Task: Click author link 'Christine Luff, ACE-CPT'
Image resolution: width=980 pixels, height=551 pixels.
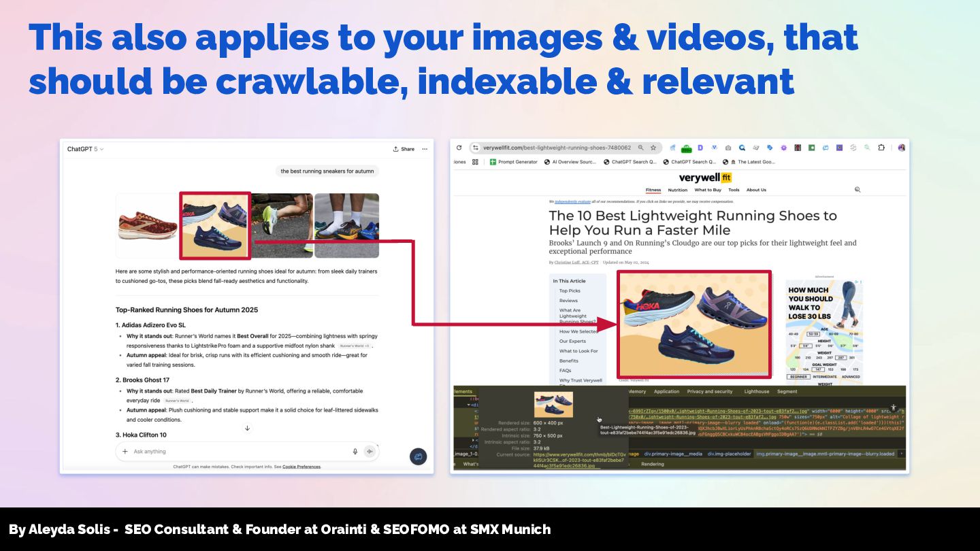Action: [x=575, y=262]
